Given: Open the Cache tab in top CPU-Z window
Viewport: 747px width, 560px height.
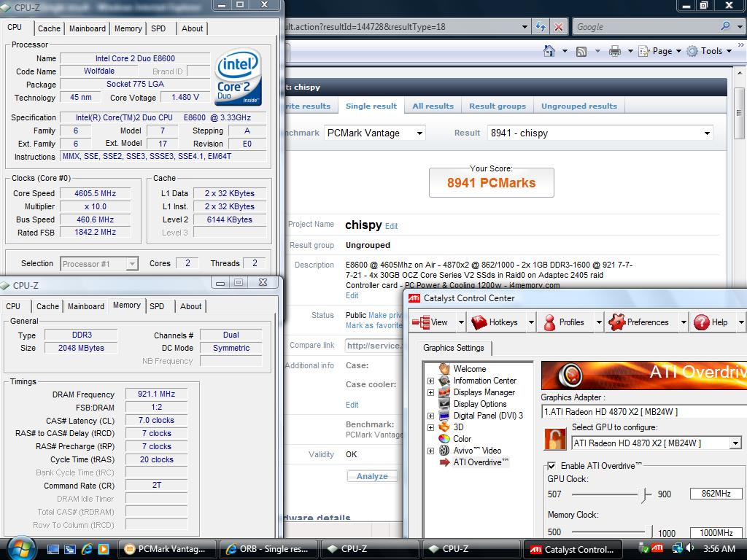Looking at the screenshot, I should point(49,28).
